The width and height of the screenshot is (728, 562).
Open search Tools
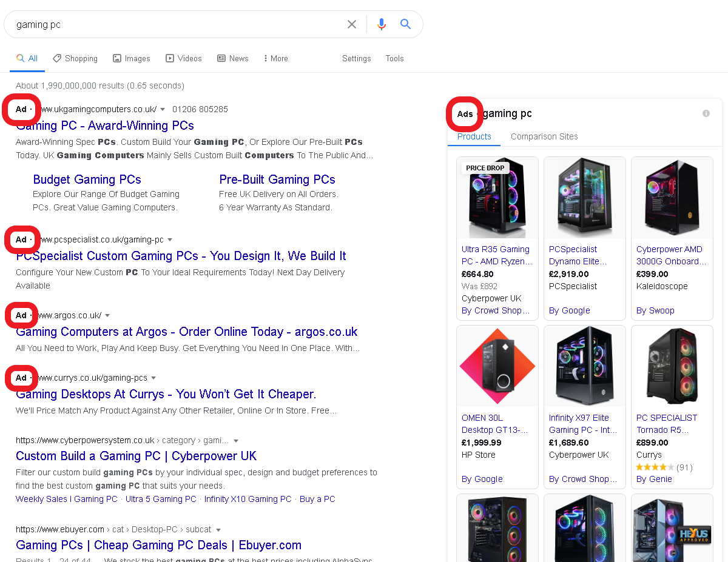click(x=394, y=58)
